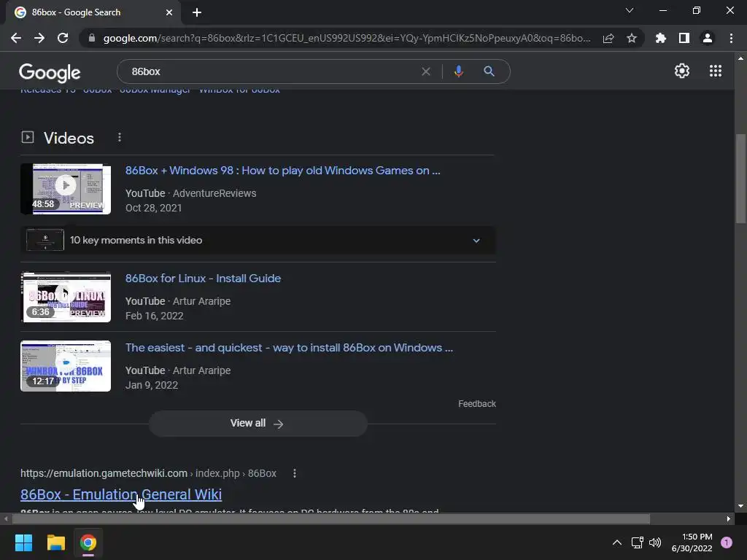Open new tab with plus button
This screenshot has height=560, width=747.
197,12
